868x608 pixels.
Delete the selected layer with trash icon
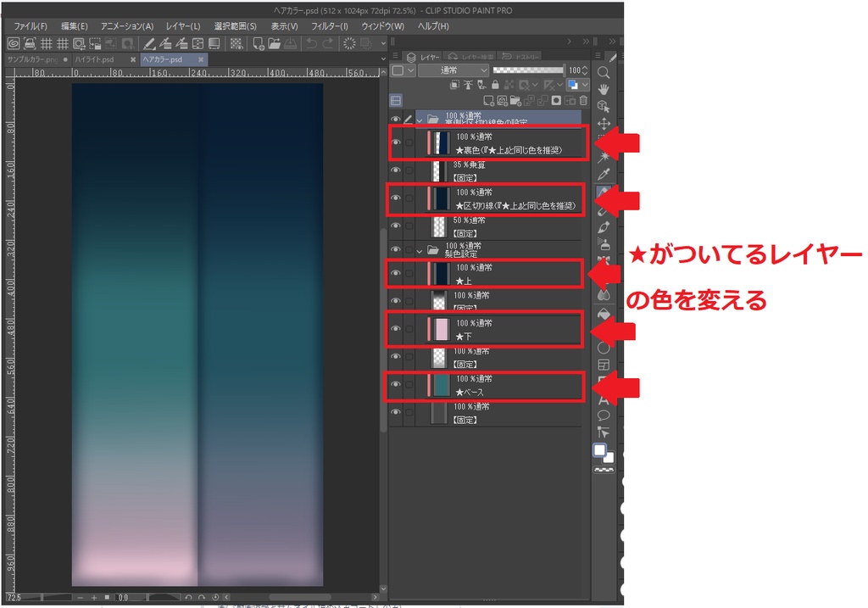tap(582, 100)
